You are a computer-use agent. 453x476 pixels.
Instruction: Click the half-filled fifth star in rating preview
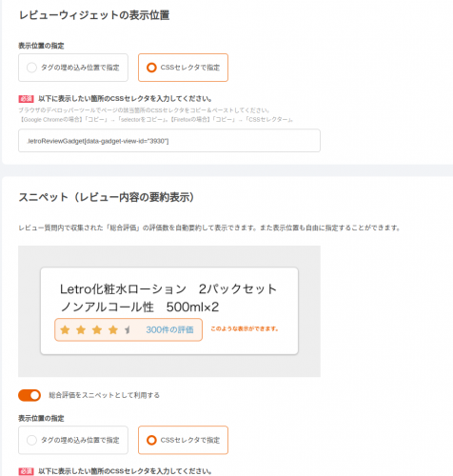click(x=128, y=330)
